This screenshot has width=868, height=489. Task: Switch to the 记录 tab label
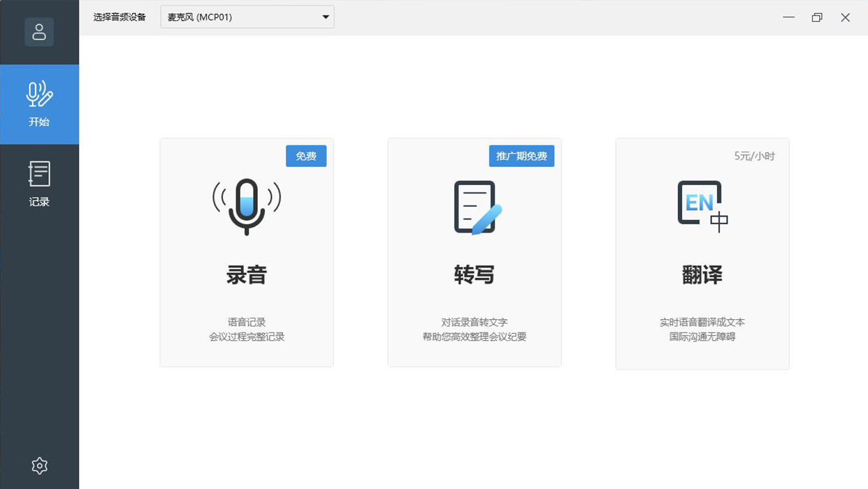(39, 202)
